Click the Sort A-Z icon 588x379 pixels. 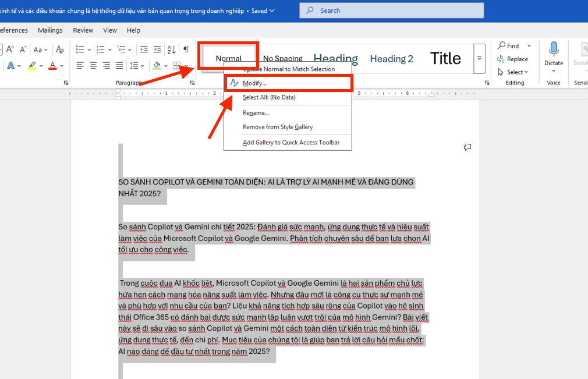tap(172, 50)
